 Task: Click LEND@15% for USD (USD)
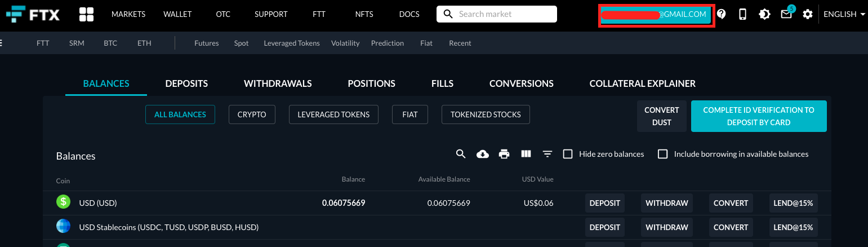point(793,203)
